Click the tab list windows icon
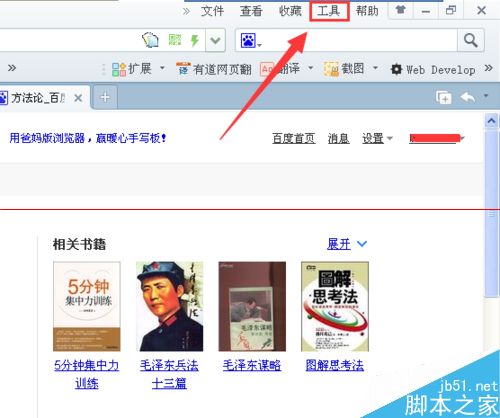This screenshot has height=418, width=500. [444, 97]
